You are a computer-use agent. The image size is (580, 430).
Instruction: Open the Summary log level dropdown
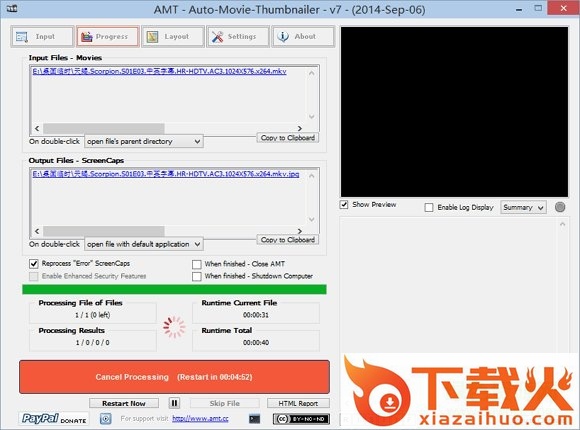point(523,207)
